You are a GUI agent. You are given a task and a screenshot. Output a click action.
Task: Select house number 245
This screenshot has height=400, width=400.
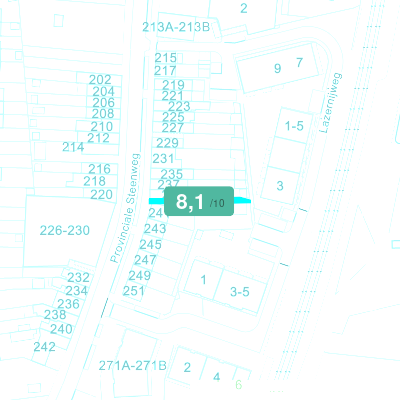tap(151, 245)
